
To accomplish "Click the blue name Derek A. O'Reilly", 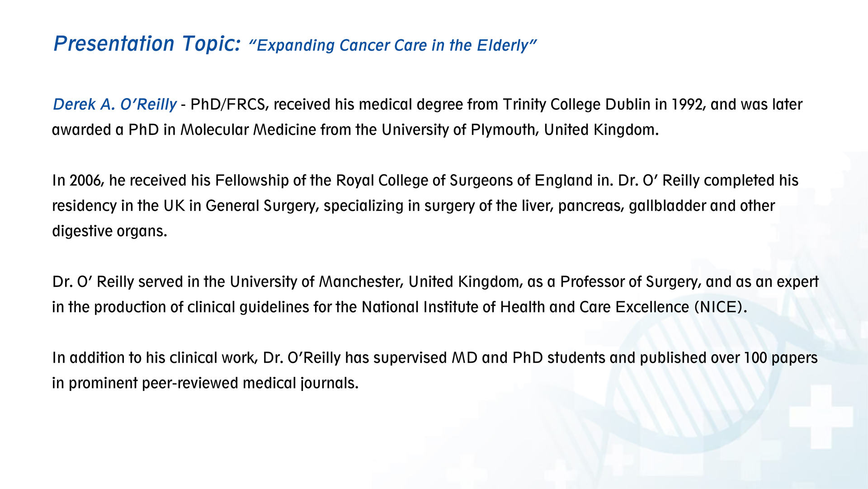I will coord(114,104).
